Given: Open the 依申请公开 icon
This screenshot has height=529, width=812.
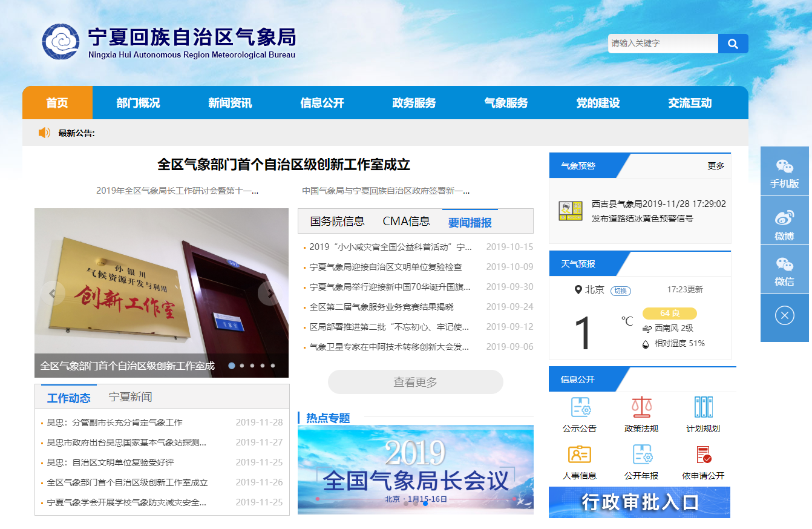Looking at the screenshot, I should pyautogui.click(x=703, y=455).
